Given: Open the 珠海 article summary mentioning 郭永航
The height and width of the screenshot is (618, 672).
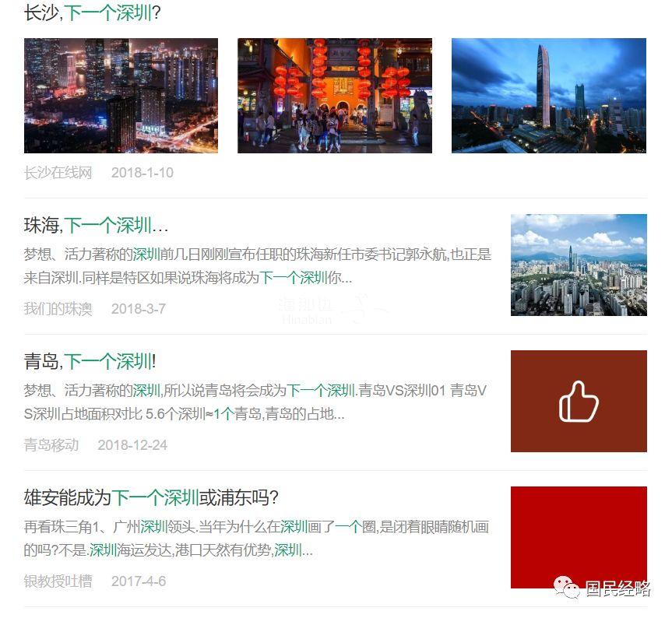Looking at the screenshot, I should point(258,266).
